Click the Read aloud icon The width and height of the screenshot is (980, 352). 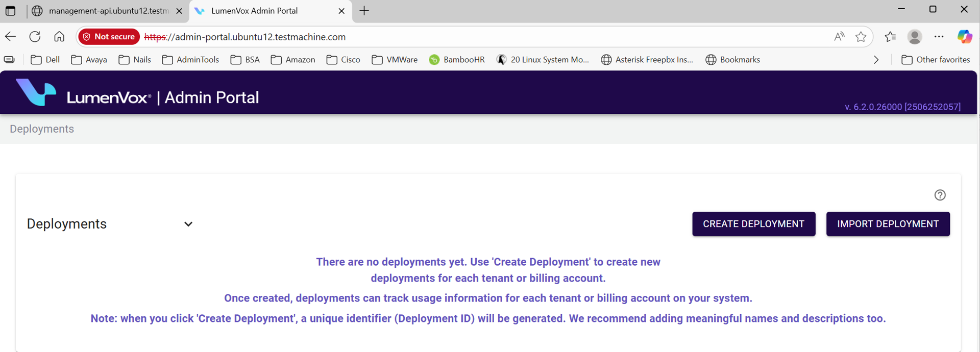pyautogui.click(x=839, y=37)
